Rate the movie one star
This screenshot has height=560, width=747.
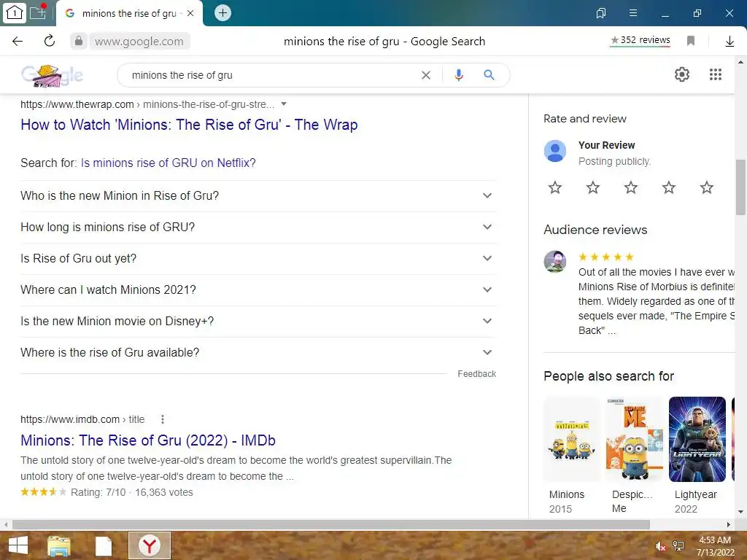pyautogui.click(x=555, y=187)
